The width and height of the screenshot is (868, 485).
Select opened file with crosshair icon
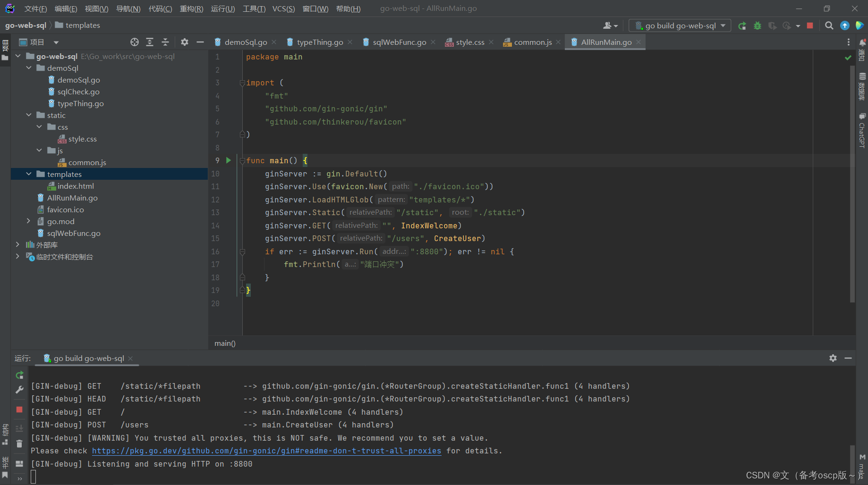[x=135, y=42]
